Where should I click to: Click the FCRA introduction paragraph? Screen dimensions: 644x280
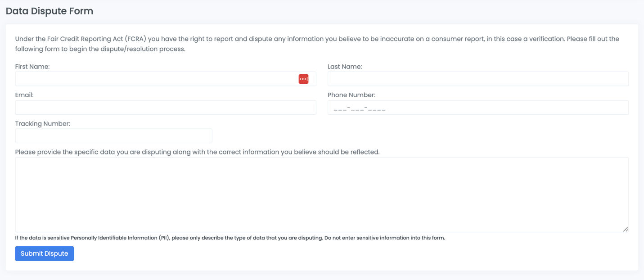click(x=315, y=43)
